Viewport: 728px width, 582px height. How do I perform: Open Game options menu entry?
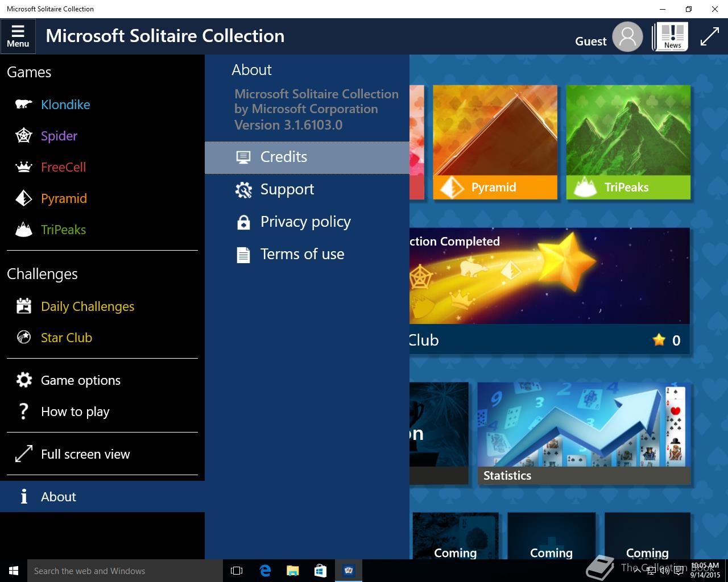(x=102, y=380)
